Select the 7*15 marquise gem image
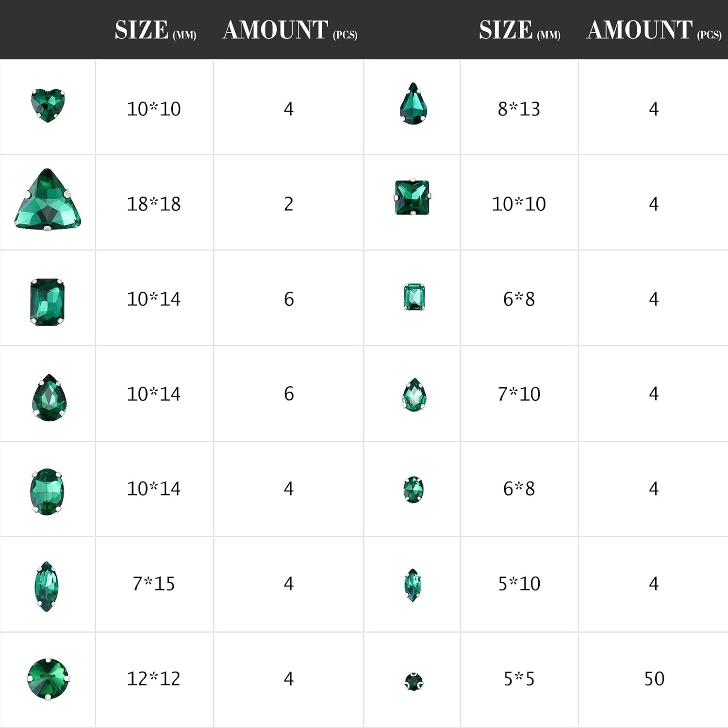Screen dimensions: 728x728 [47, 586]
